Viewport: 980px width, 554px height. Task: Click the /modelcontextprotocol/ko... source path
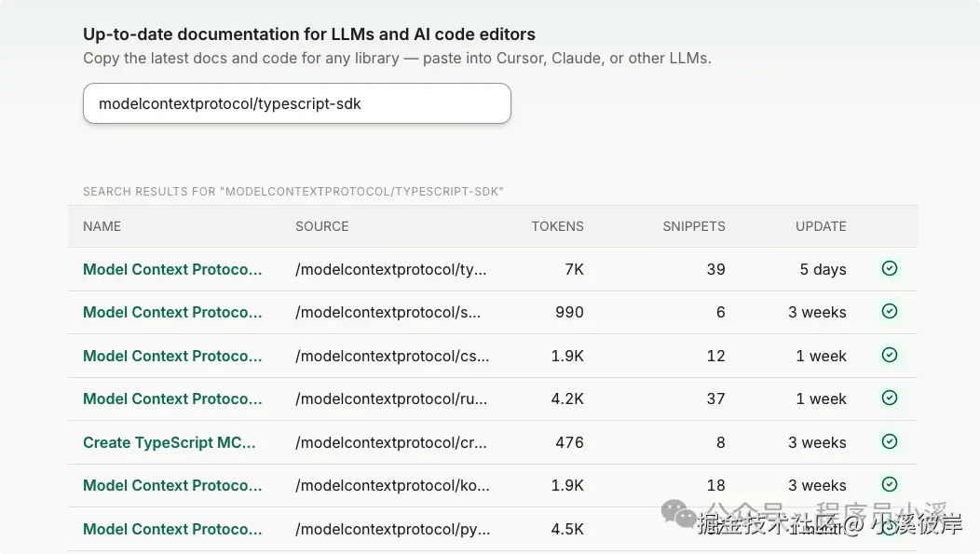(x=392, y=485)
